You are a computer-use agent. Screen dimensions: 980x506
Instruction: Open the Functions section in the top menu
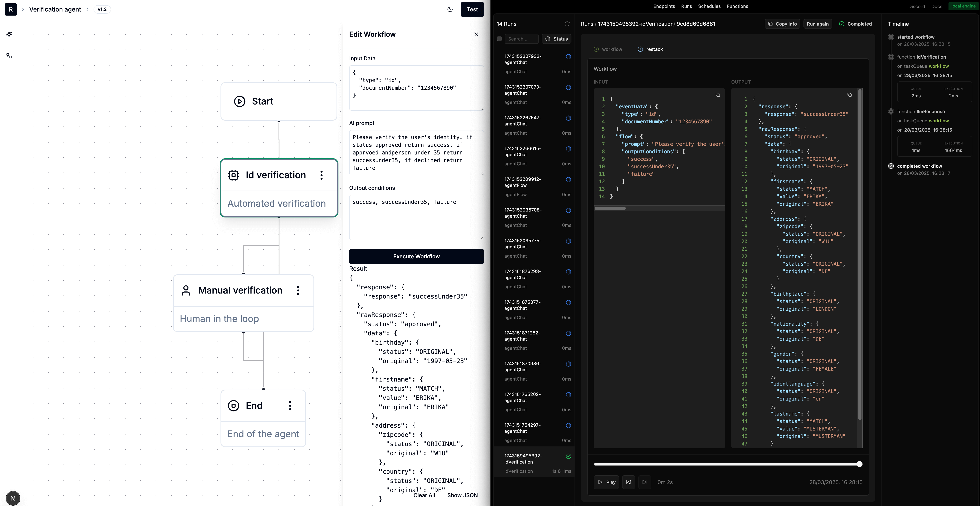(738, 6)
